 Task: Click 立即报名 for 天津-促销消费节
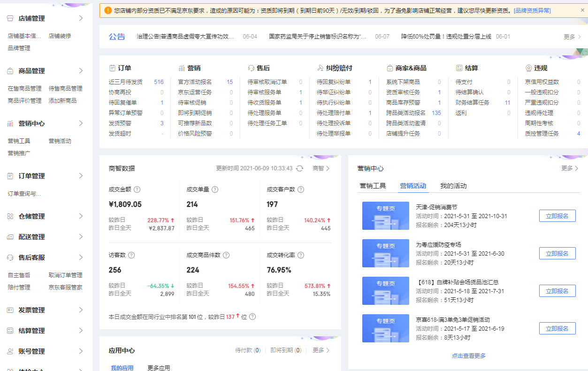pyautogui.click(x=557, y=216)
